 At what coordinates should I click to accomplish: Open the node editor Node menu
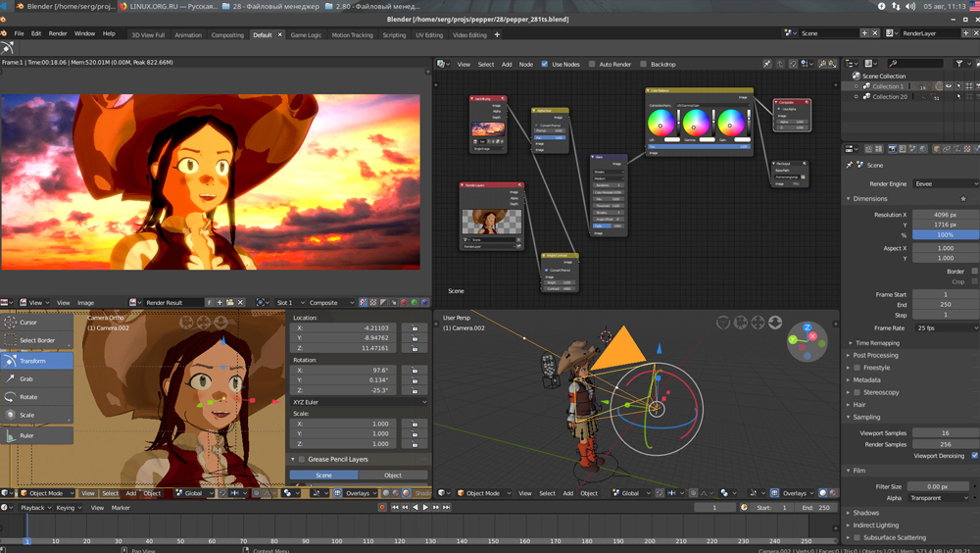(x=525, y=65)
